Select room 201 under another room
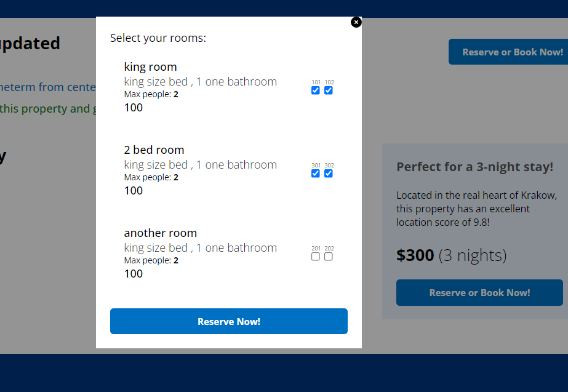Viewport: 568px width, 392px height. point(316,256)
